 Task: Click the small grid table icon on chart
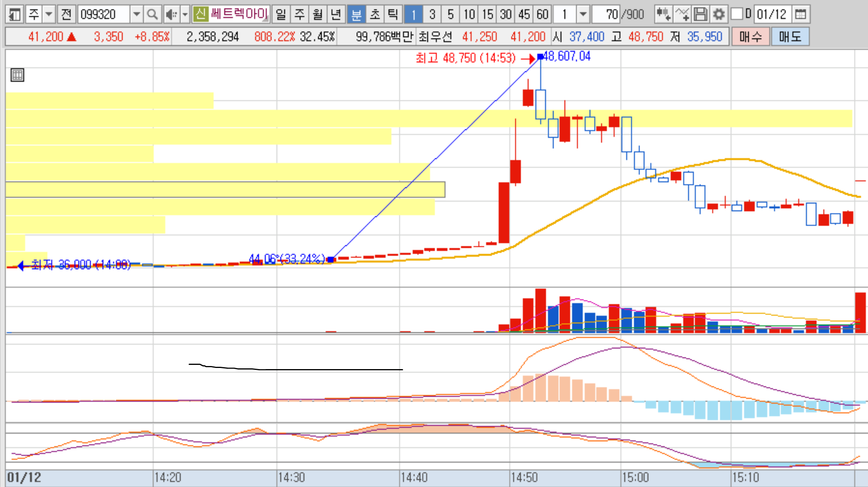click(17, 75)
